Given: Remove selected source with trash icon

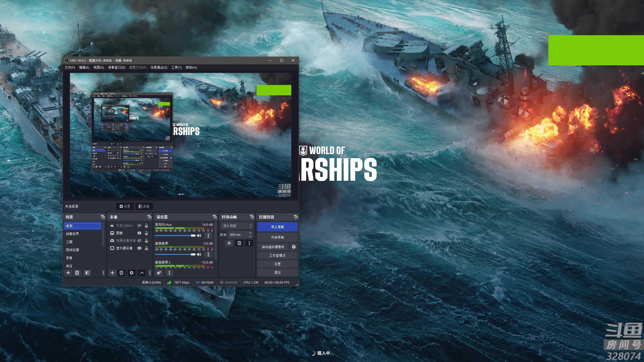Looking at the screenshot, I should coord(121,273).
